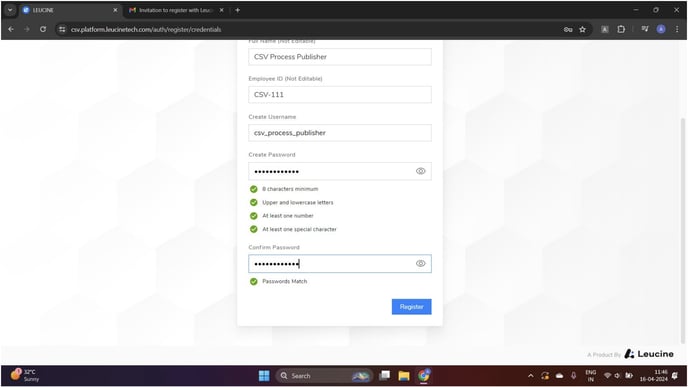Click the 8 characters minimum check icon

[x=254, y=189]
